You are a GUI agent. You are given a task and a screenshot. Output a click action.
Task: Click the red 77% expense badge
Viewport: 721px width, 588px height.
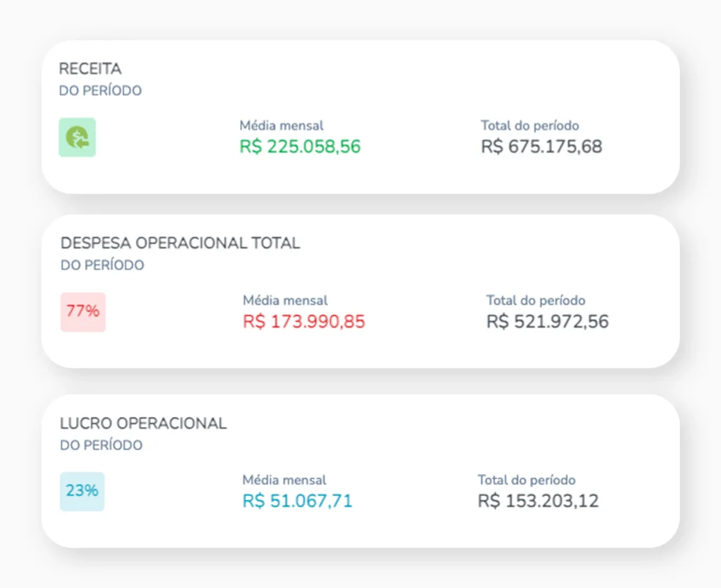point(83,311)
